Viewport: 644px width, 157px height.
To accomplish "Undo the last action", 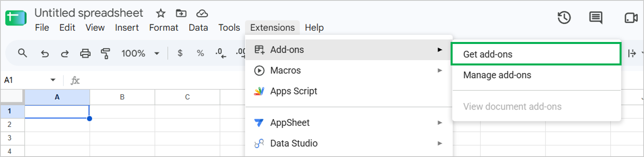I will pos(45,53).
